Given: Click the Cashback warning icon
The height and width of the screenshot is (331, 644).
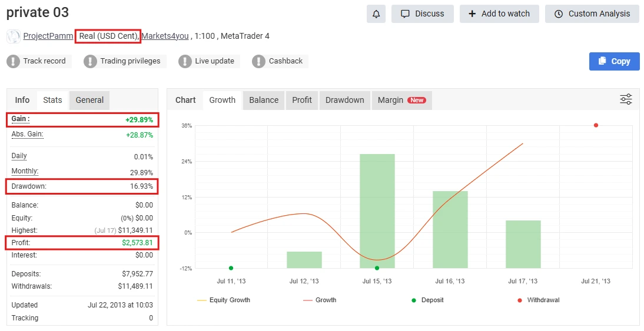Looking at the screenshot, I should click(x=258, y=61).
